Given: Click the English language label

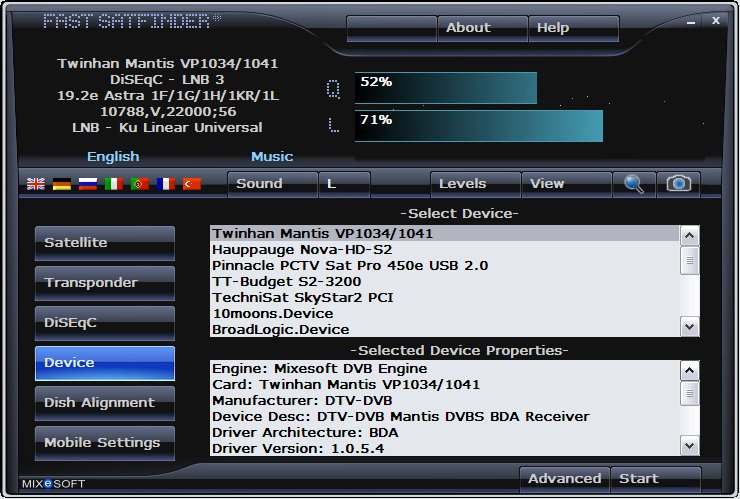Looking at the screenshot, I should [x=113, y=157].
